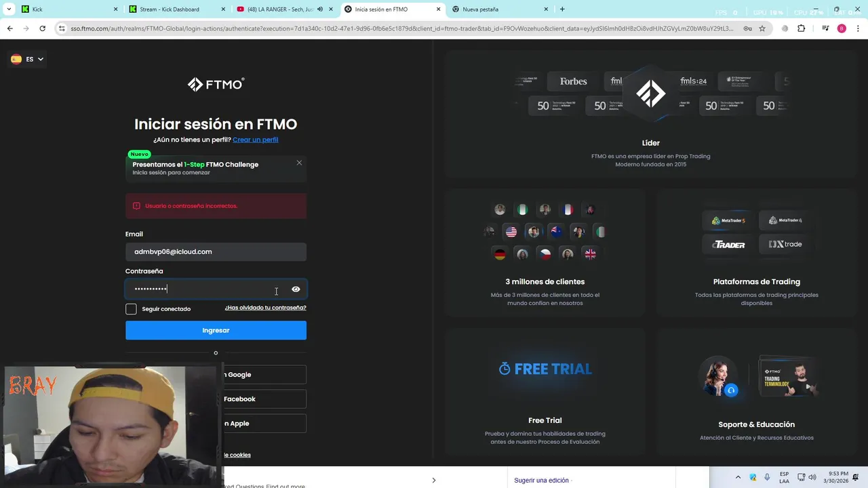Mute audio icon on the LA RANGER tab

click(x=320, y=9)
